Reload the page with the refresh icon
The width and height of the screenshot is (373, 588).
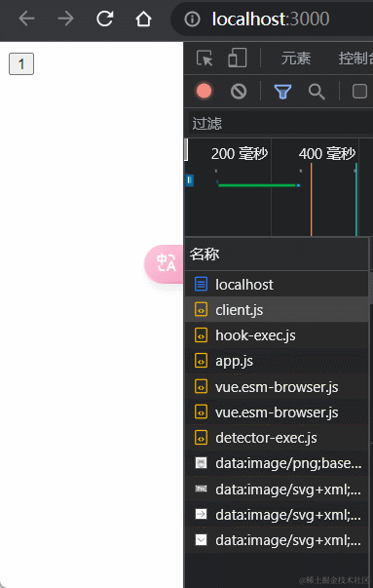coord(104,19)
